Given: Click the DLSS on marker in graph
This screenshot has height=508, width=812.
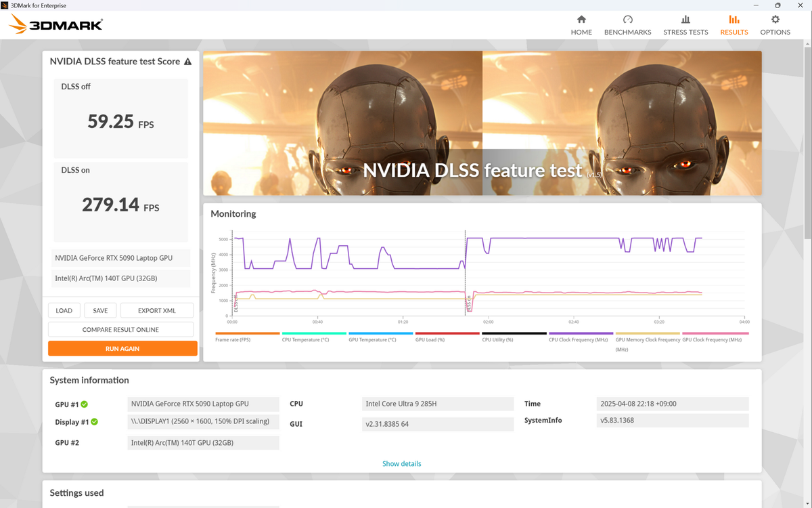Looking at the screenshot, I should [x=468, y=304].
